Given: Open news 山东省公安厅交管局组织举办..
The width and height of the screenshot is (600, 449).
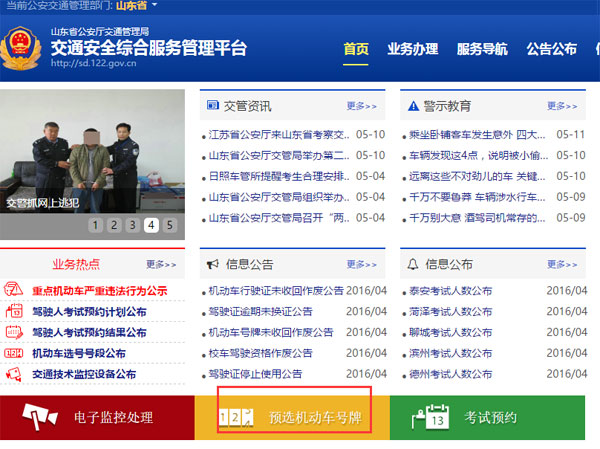Looking at the screenshot, I should 279,197.
